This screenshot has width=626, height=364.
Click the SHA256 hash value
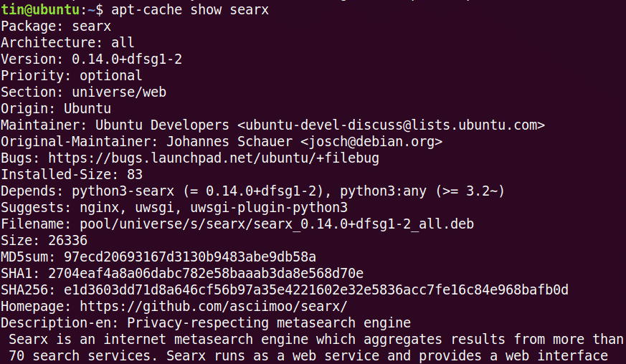click(x=316, y=289)
